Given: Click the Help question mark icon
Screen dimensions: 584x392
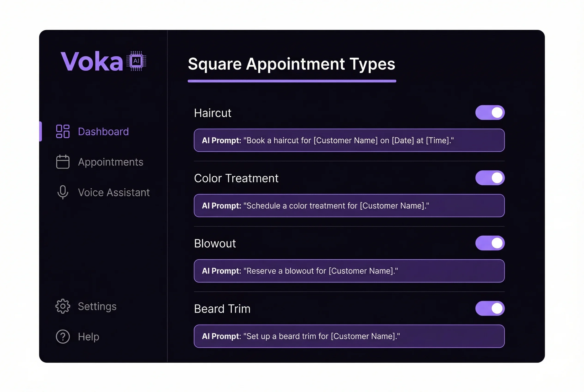Looking at the screenshot, I should pyautogui.click(x=63, y=337).
